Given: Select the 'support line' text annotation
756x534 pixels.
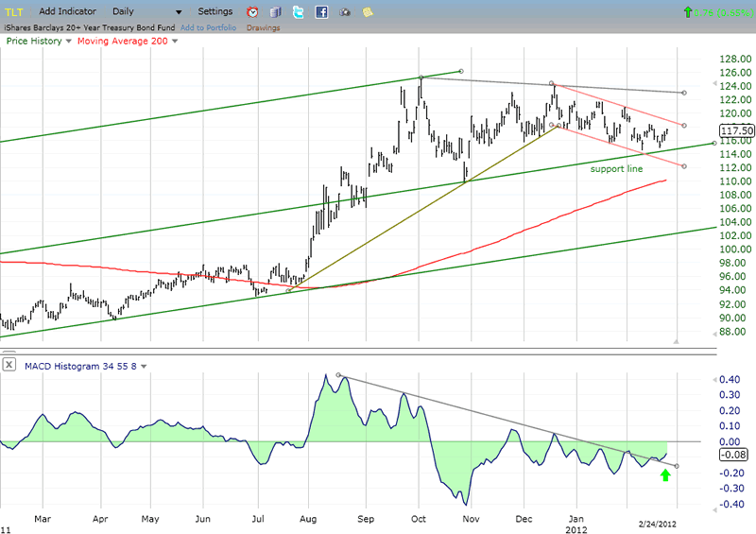Looking at the screenshot, I should (616, 169).
